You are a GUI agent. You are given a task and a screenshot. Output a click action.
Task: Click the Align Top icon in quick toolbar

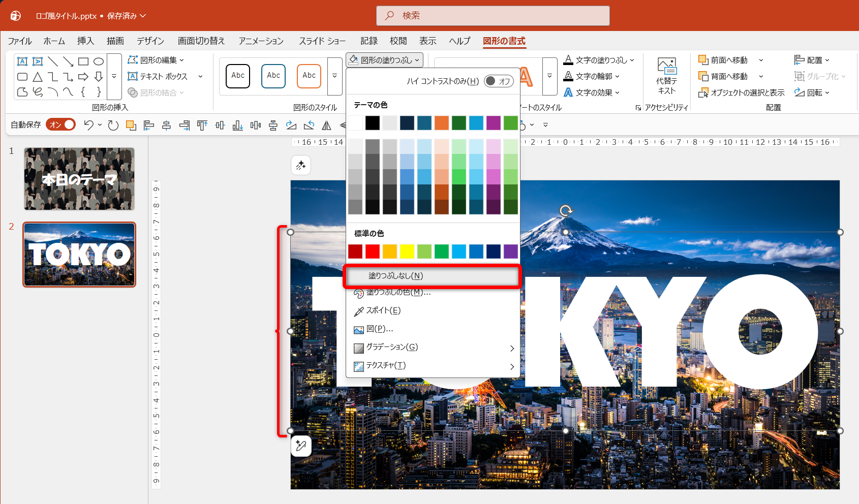click(202, 125)
